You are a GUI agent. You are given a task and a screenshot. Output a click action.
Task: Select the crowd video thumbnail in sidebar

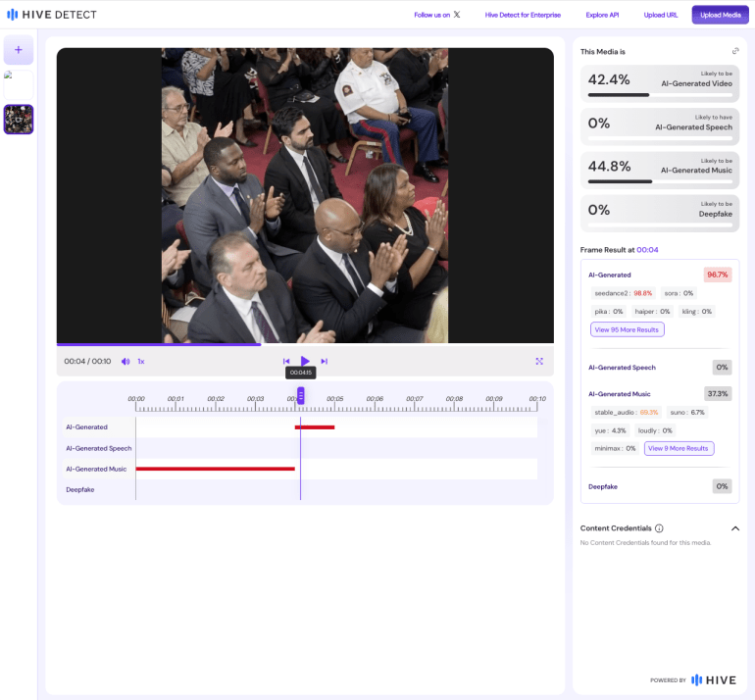coord(19,120)
